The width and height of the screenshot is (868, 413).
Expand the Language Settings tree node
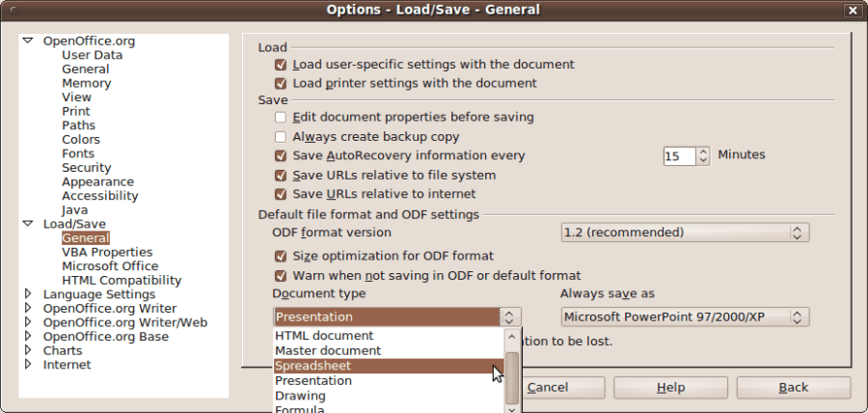(x=27, y=294)
